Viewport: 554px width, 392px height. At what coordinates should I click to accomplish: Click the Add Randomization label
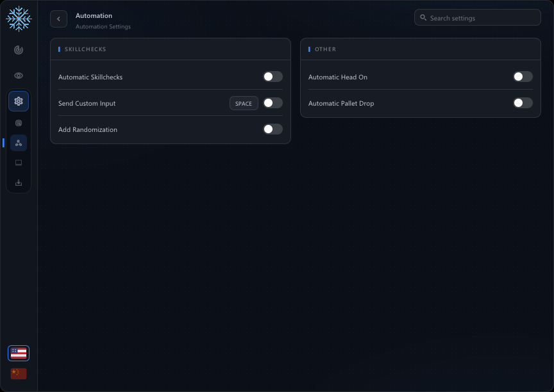(x=88, y=129)
